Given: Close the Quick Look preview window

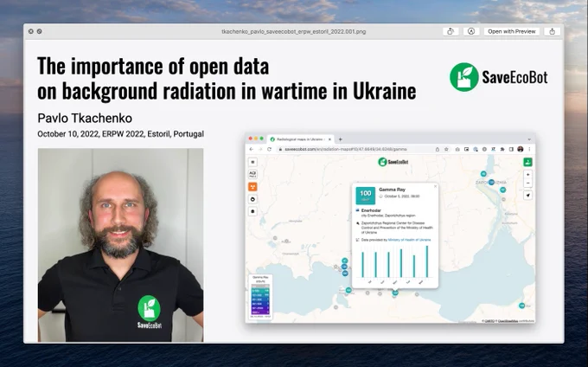Looking at the screenshot, I should click(31, 31).
